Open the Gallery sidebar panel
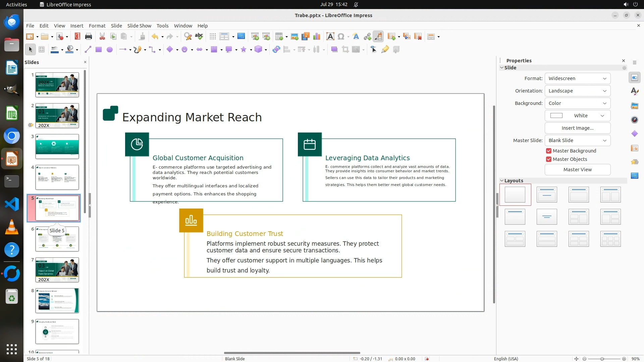 (x=635, y=106)
